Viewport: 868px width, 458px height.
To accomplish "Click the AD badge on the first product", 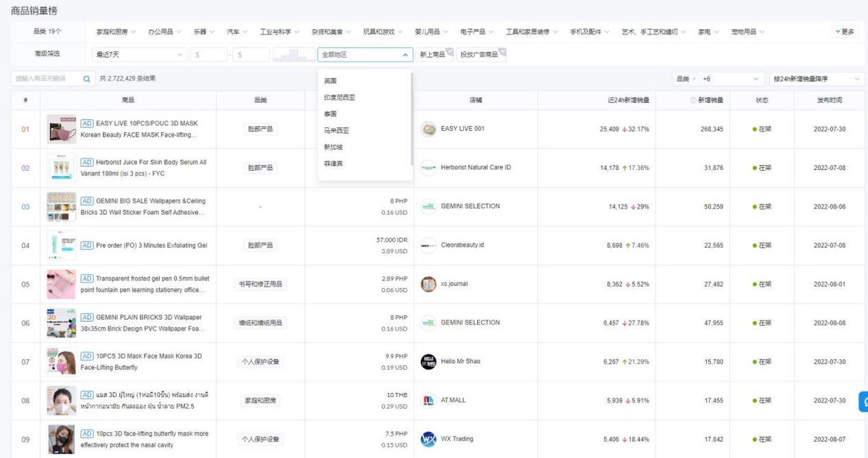I will click(87, 123).
